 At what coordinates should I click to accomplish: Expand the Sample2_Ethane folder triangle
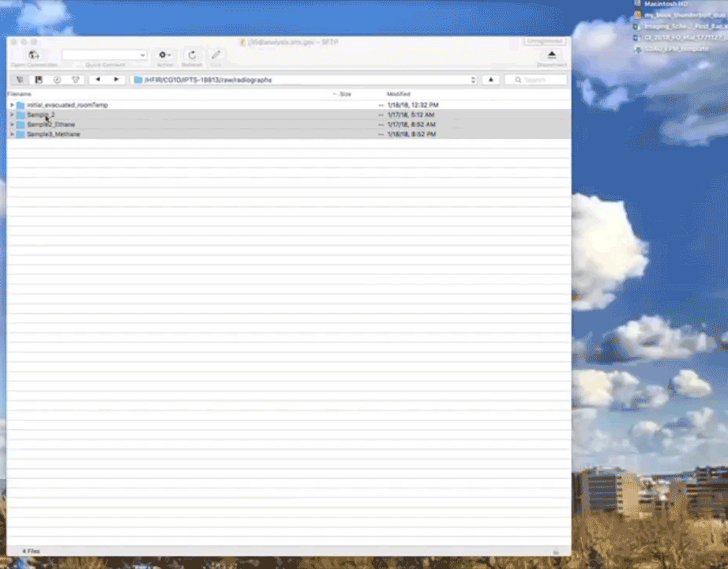pyautogui.click(x=12, y=125)
